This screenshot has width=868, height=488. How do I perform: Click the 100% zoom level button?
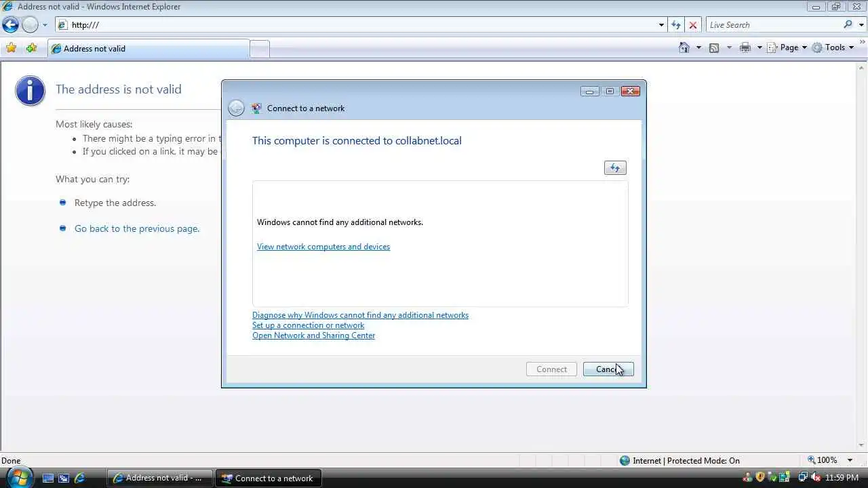click(821, 460)
